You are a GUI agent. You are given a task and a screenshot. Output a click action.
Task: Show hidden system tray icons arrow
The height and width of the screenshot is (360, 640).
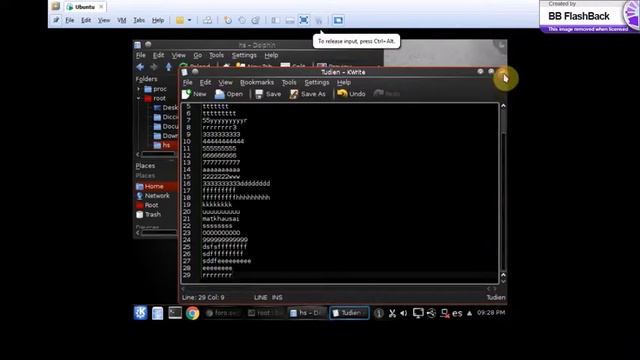(x=469, y=313)
